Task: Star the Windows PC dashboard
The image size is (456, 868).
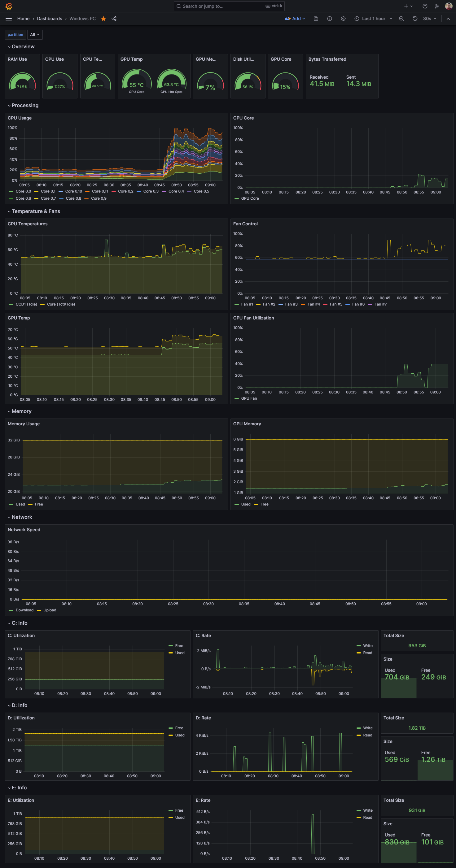Action: (x=103, y=19)
